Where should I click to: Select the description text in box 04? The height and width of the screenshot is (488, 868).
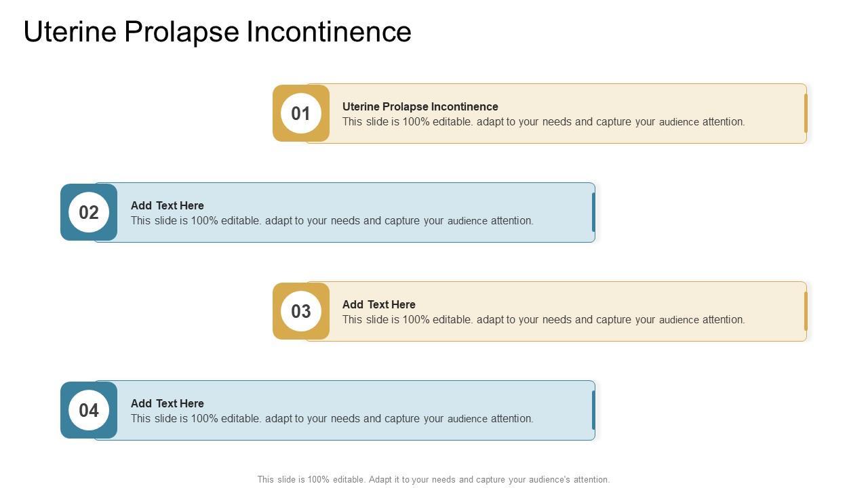pyautogui.click(x=332, y=419)
